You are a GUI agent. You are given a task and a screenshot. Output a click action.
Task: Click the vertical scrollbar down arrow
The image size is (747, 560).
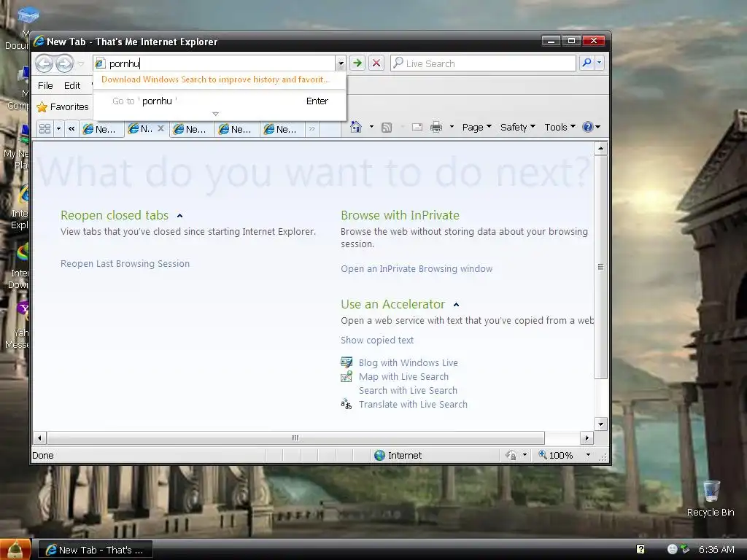(x=601, y=424)
